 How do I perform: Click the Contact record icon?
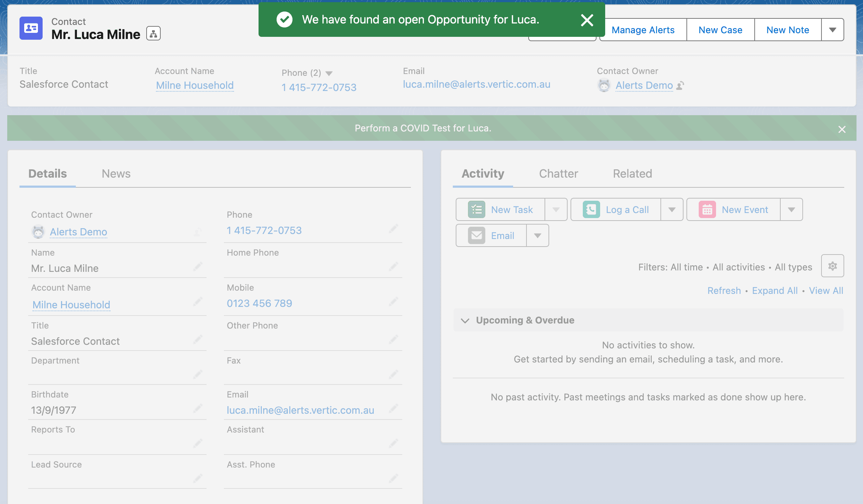[x=31, y=28]
